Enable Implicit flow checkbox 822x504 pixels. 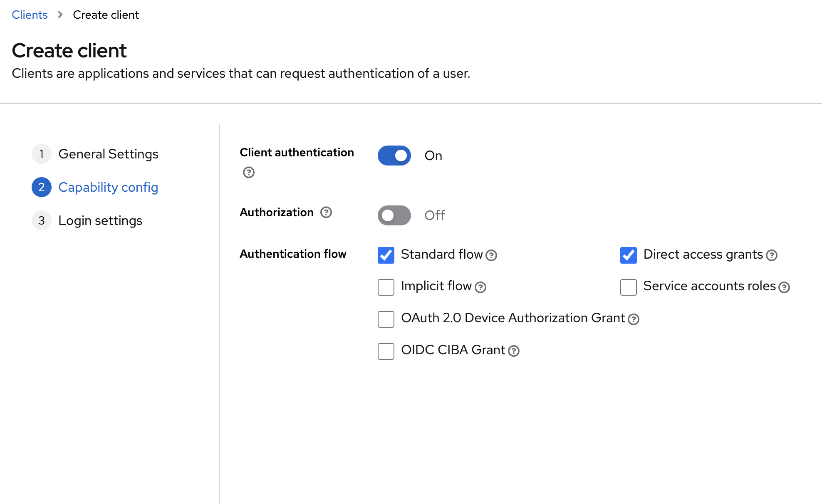(386, 287)
